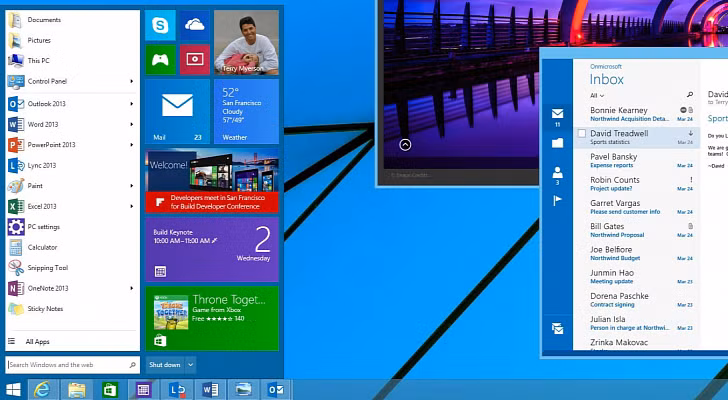Show All Apps list
The width and height of the screenshot is (728, 400).
pyautogui.click(x=72, y=342)
